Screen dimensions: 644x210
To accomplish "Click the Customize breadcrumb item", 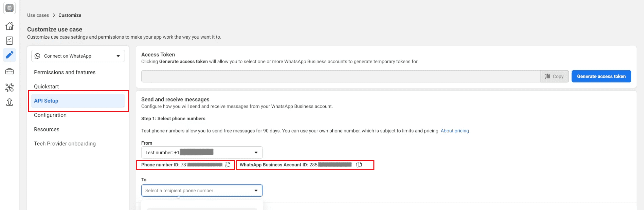I will tap(70, 15).
